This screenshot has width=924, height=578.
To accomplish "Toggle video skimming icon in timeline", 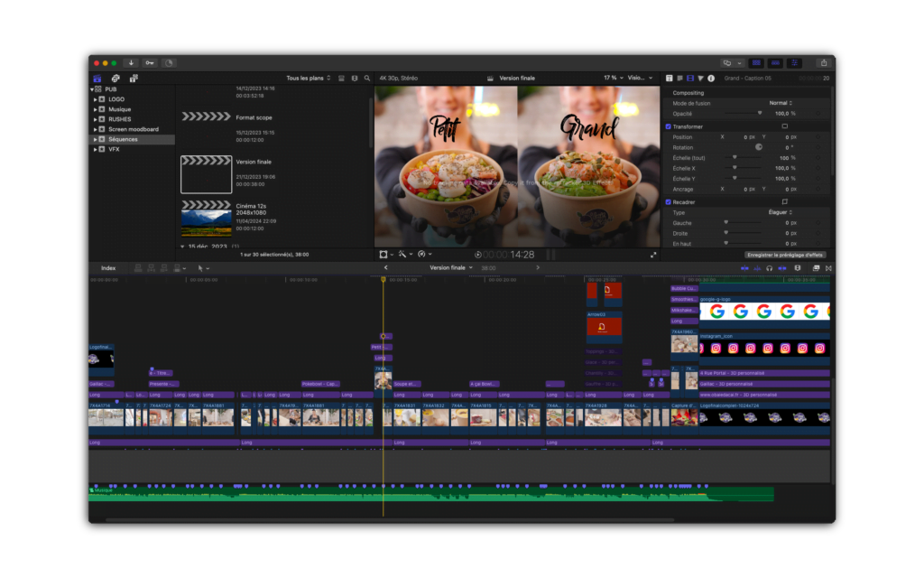I will click(744, 268).
